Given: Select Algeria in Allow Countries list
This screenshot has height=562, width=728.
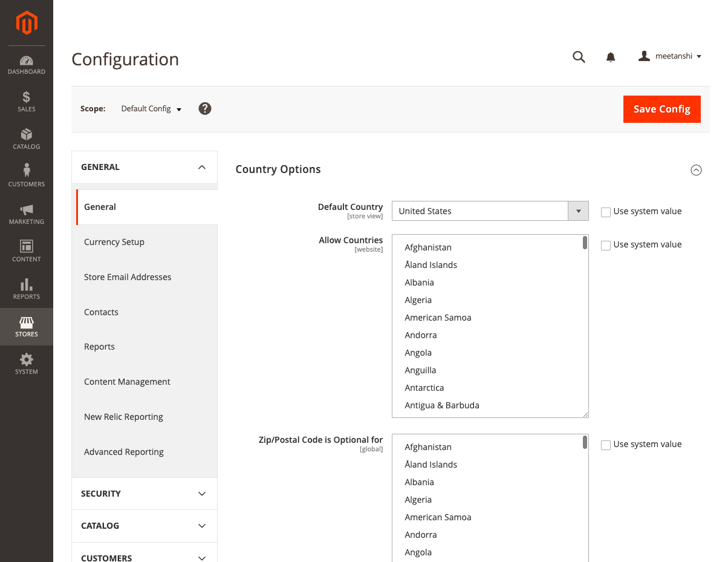Looking at the screenshot, I should [x=487, y=300].
